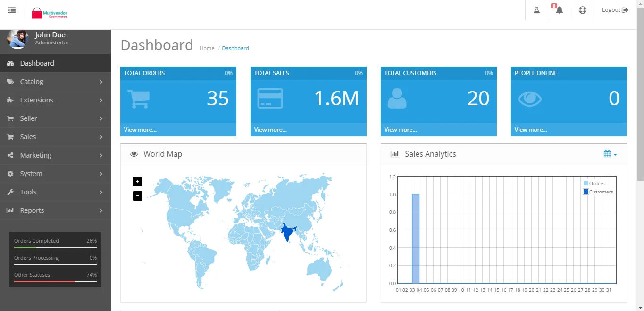The width and height of the screenshot is (644, 311).
Task: Click the 20 total customers value
Action: pos(478,98)
